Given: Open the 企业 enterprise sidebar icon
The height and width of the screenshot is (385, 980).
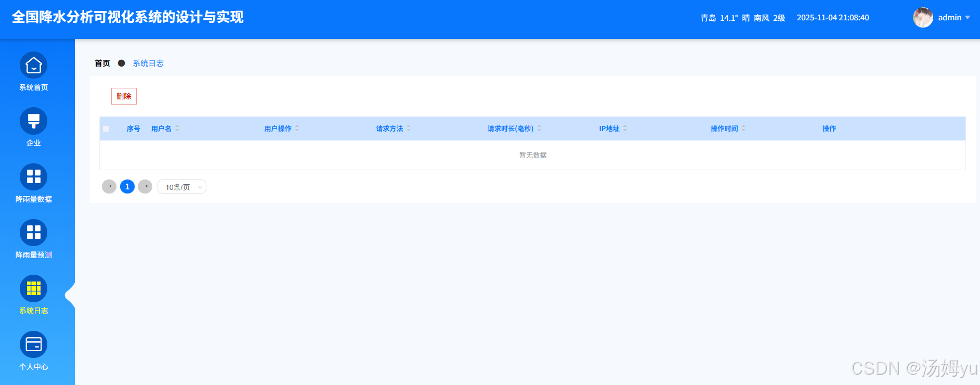Looking at the screenshot, I should (33, 121).
